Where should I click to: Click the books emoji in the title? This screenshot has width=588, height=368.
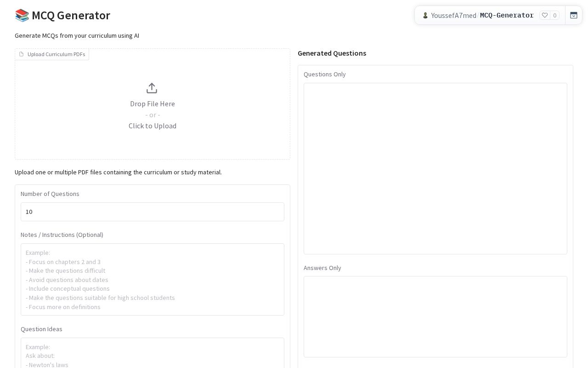tap(22, 15)
